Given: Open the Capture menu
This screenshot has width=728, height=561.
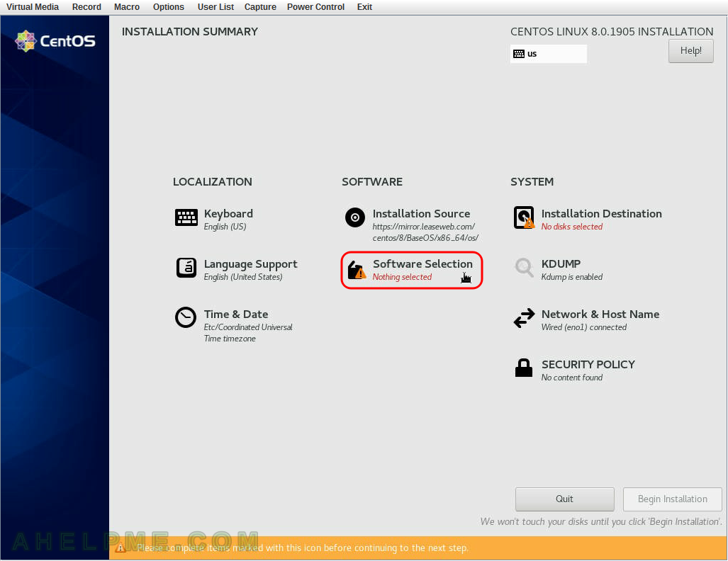Looking at the screenshot, I should 260,7.
